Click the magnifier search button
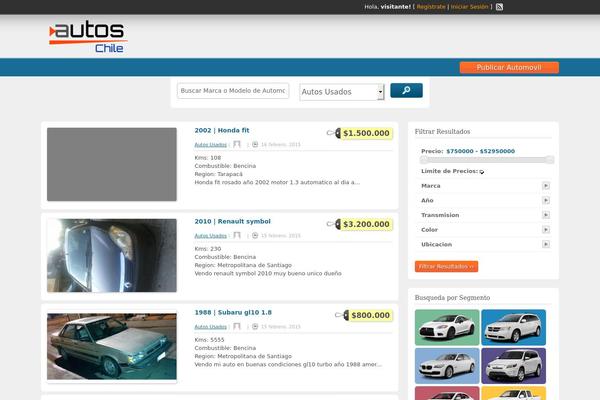 [x=406, y=90]
